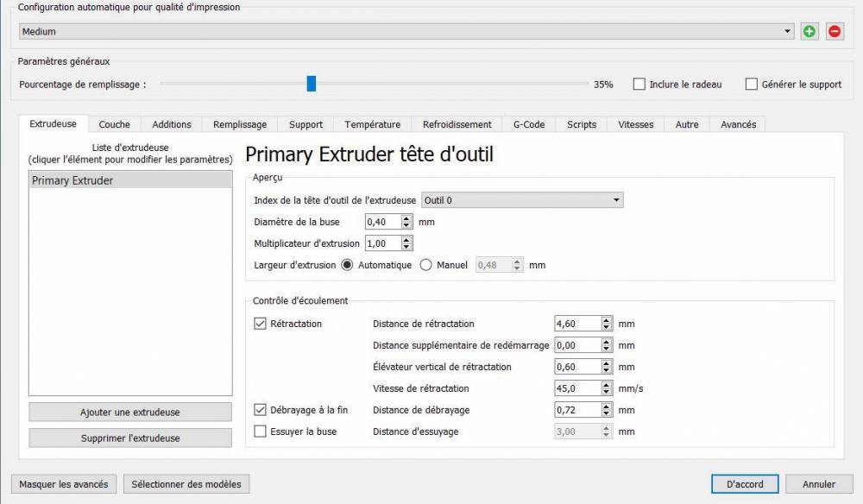Switch to the Couche tab
Screen dimensions: 863x504
coord(115,124)
